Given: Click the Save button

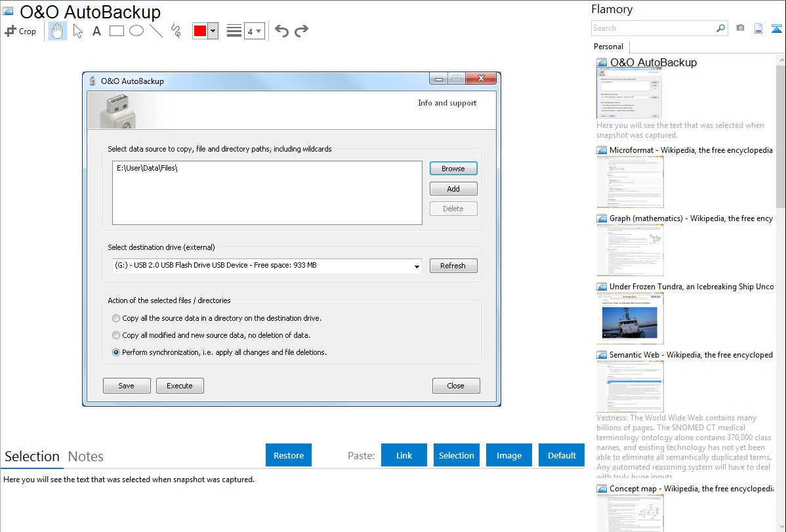Looking at the screenshot, I should (x=127, y=386).
